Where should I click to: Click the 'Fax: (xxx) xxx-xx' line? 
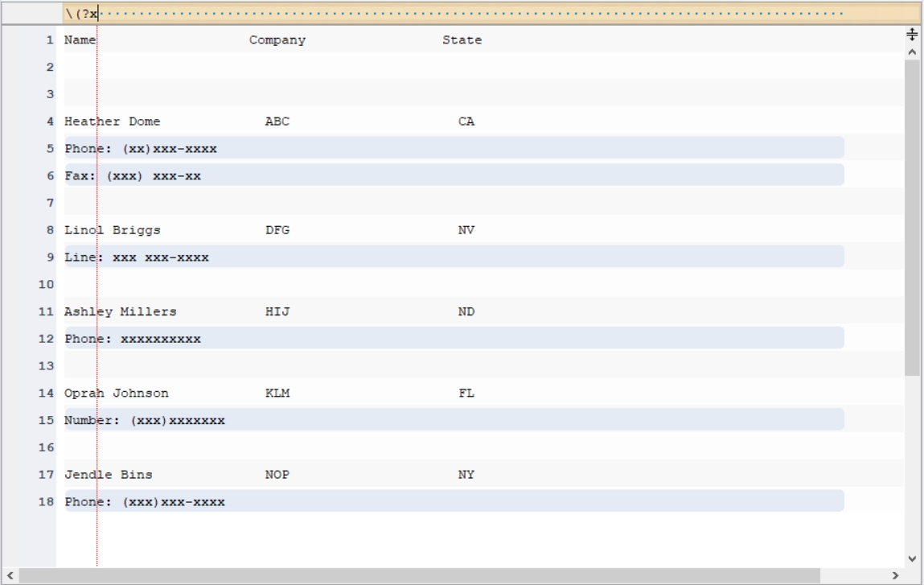[x=454, y=175]
